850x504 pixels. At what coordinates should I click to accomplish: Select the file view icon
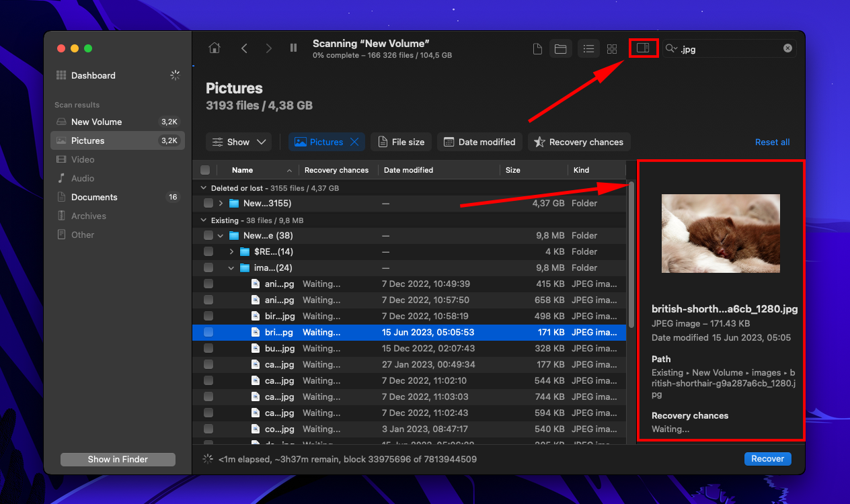(537, 48)
